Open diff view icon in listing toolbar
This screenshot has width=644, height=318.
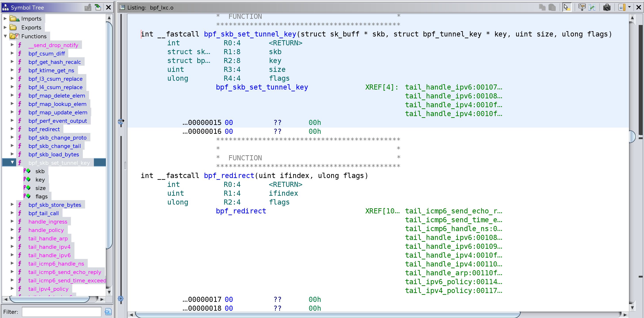[x=592, y=8]
